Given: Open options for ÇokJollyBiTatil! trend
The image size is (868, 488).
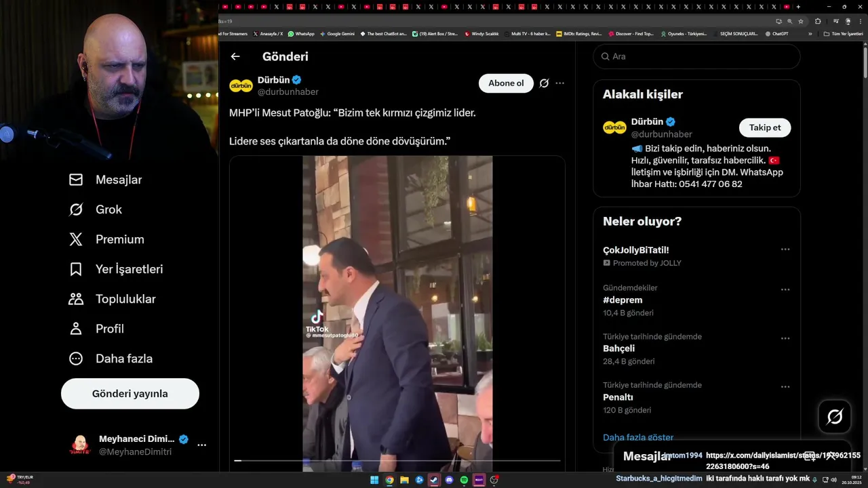Looking at the screenshot, I should point(785,249).
